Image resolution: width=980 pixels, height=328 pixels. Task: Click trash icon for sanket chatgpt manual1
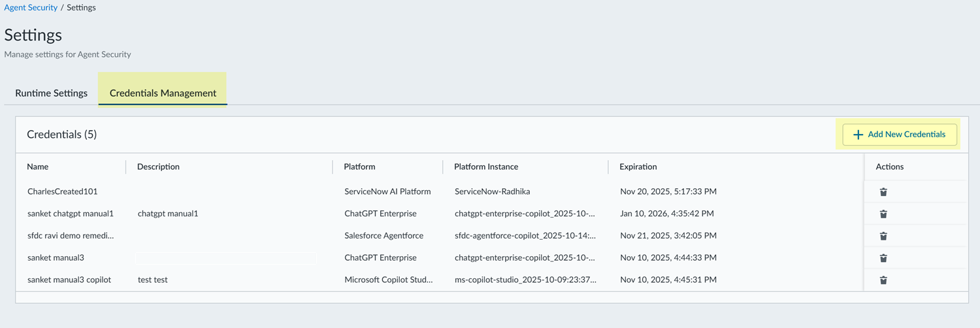click(883, 214)
